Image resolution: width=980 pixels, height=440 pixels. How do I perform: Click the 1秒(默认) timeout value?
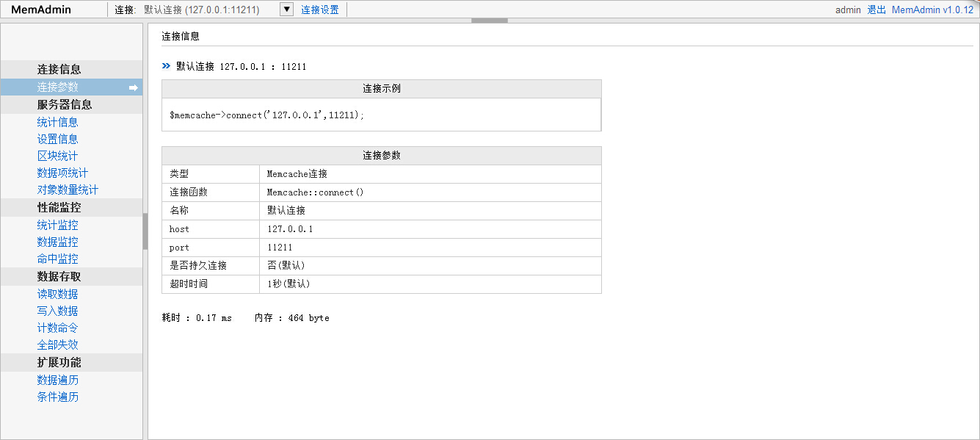(288, 284)
